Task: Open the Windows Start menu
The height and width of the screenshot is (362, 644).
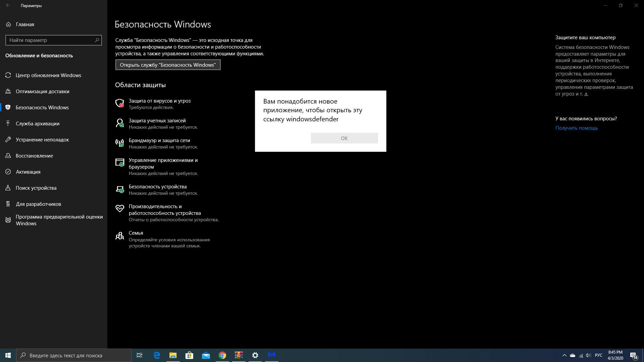Action: point(8,355)
